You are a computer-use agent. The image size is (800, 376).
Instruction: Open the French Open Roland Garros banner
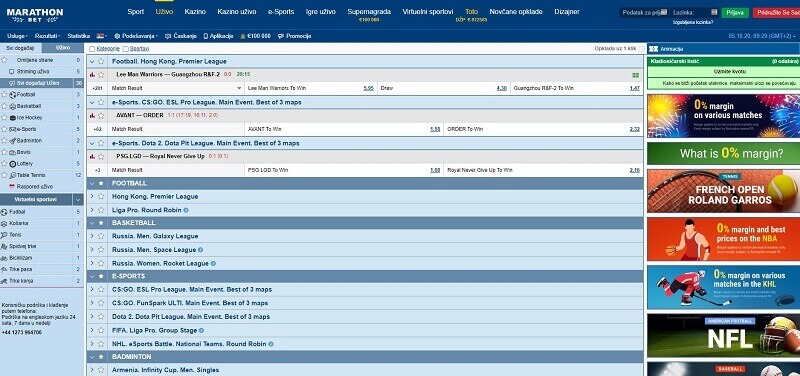point(723,191)
